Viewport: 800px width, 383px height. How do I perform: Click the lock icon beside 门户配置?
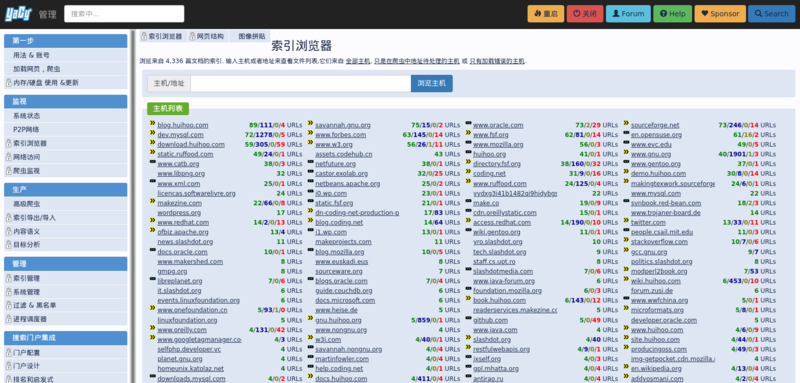point(8,353)
